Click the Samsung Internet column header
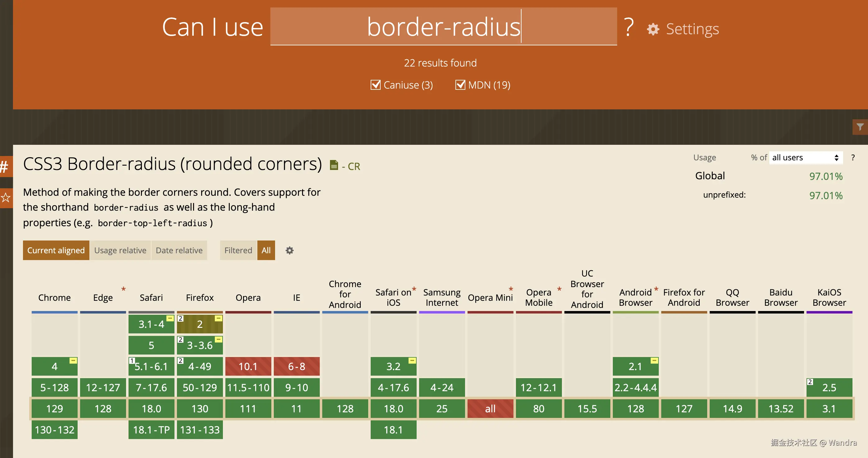The width and height of the screenshot is (868, 458). pyautogui.click(x=442, y=297)
